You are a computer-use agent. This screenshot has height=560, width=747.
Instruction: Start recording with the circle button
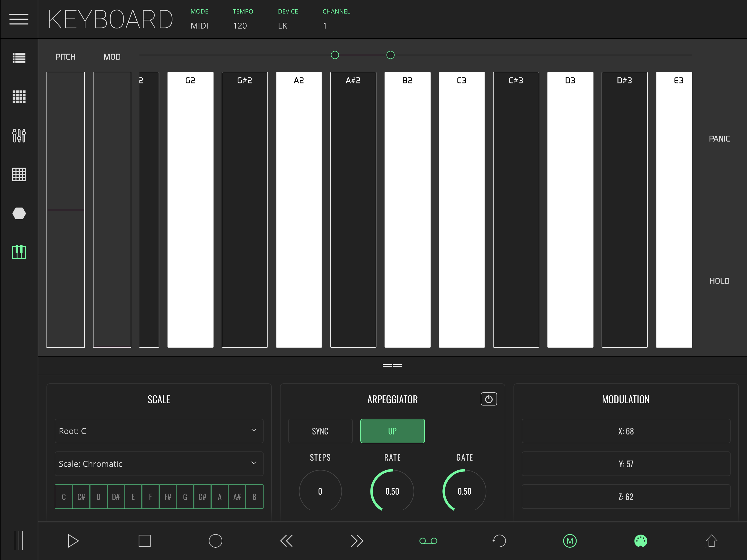coord(215,541)
